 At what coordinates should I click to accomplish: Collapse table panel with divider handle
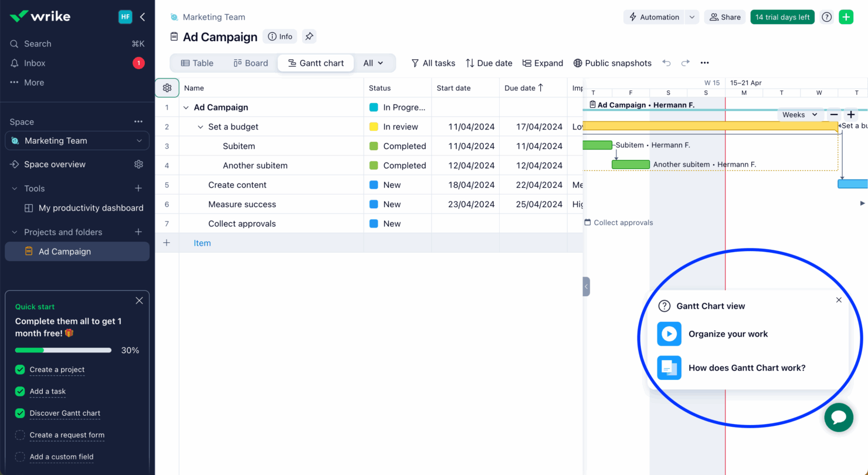pyautogui.click(x=586, y=286)
